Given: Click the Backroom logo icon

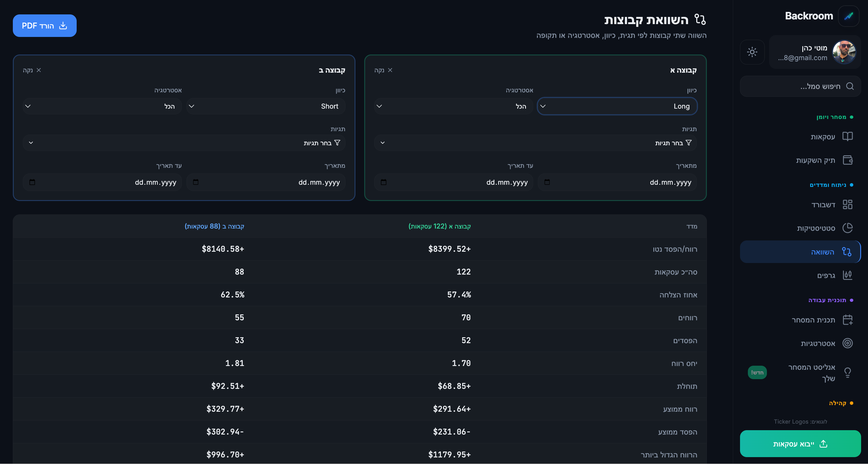Looking at the screenshot, I should point(849,16).
